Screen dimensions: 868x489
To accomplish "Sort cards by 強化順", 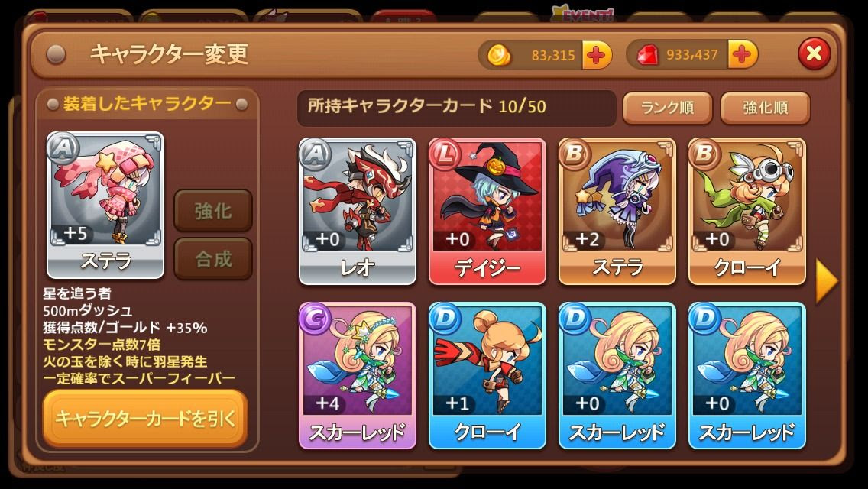I will (765, 108).
